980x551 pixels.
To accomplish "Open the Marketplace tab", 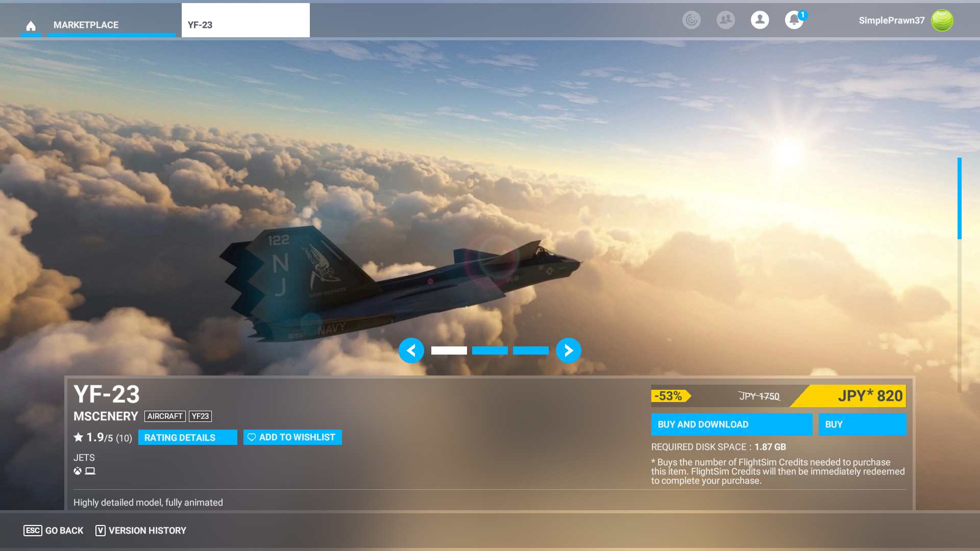I will click(111, 25).
